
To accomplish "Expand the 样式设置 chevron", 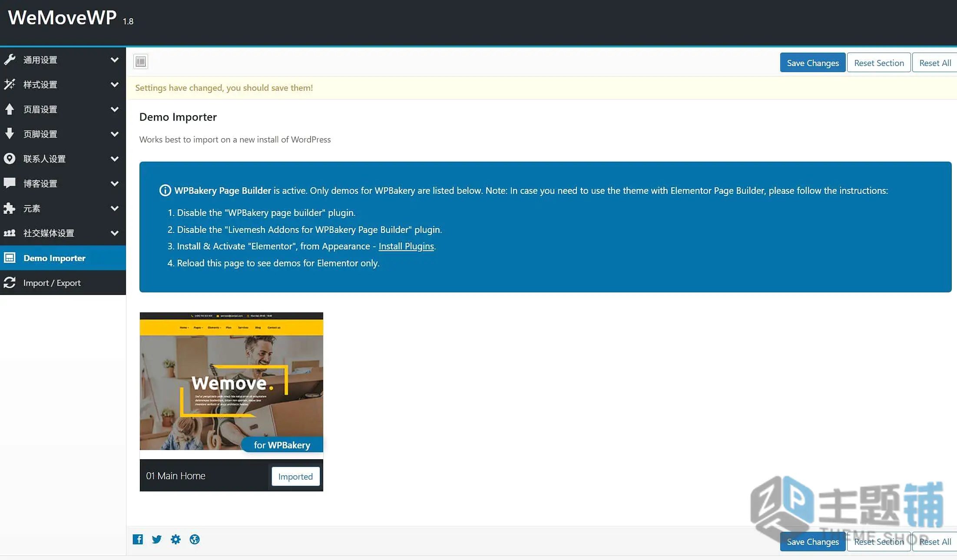I will (x=115, y=84).
